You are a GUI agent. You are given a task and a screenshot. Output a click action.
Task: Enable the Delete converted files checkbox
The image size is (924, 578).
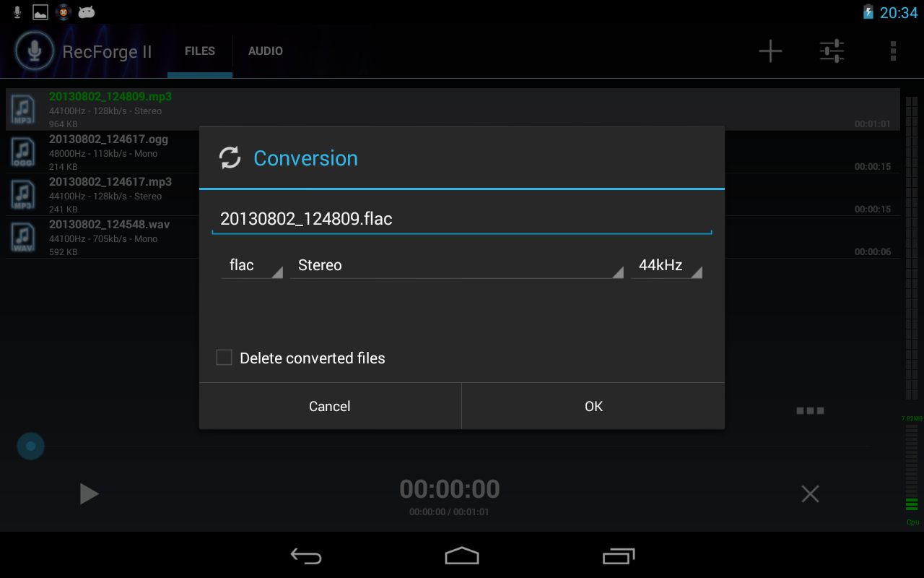[x=224, y=357]
